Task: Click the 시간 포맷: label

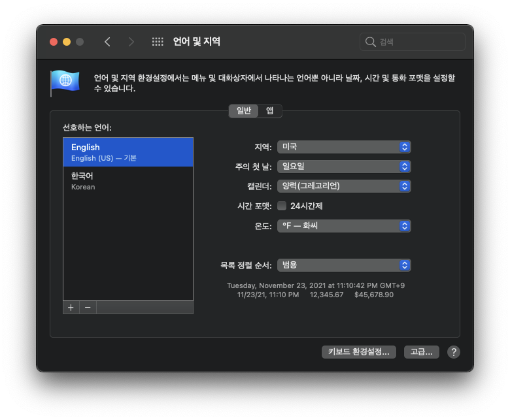Action: pyautogui.click(x=255, y=206)
